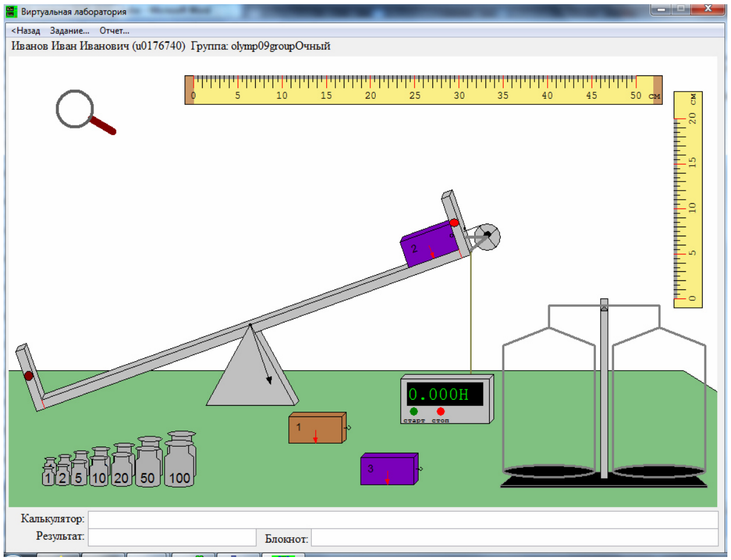Click the red stop button on the force meter
731x560 pixels.
pos(440,411)
